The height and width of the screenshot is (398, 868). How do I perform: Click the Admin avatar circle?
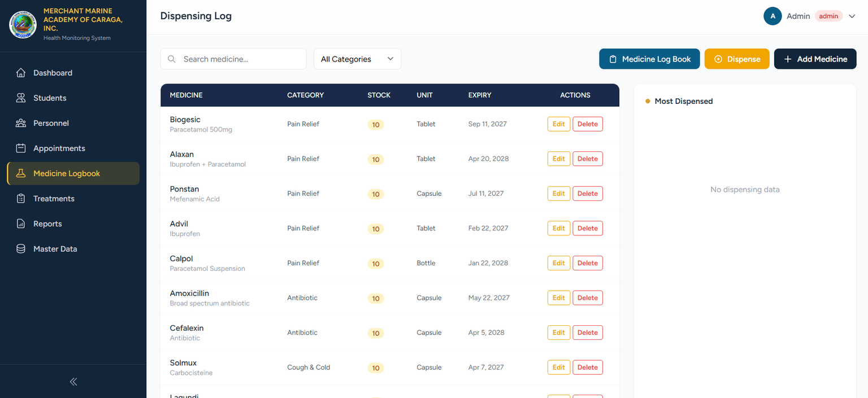772,16
